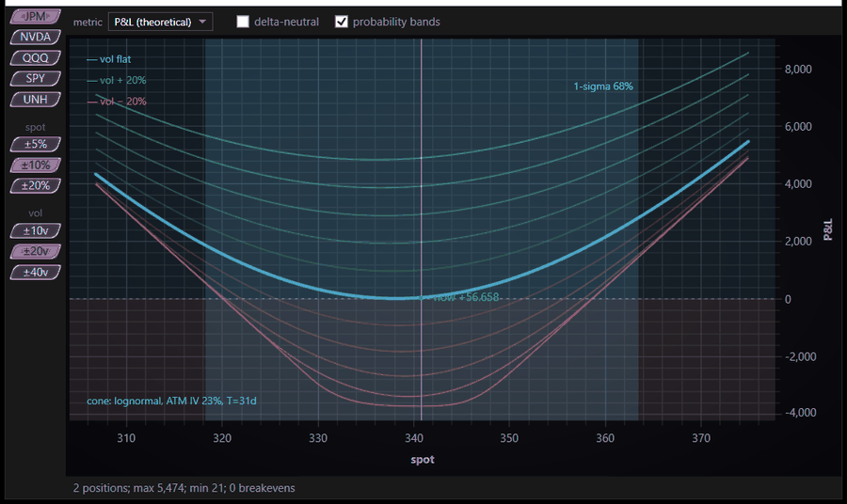Select the SPY ticker button
The width and height of the screenshot is (847, 504).
pyautogui.click(x=36, y=78)
